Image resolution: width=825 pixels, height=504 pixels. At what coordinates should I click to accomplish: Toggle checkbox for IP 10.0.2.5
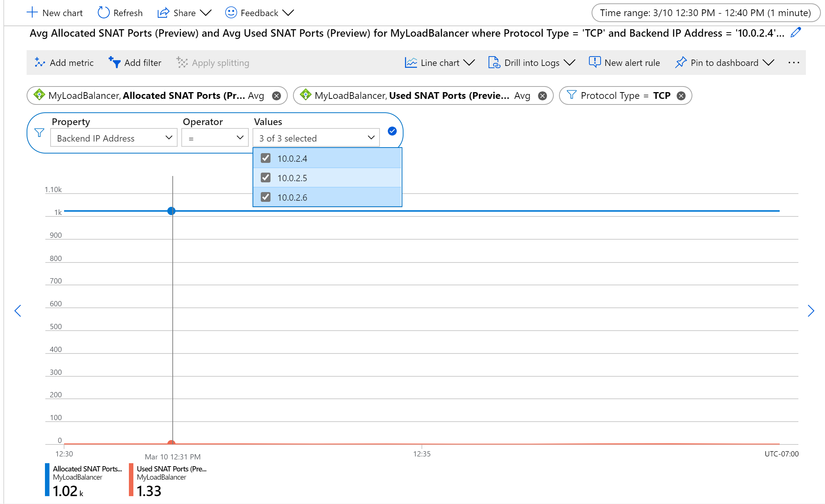[x=266, y=178]
